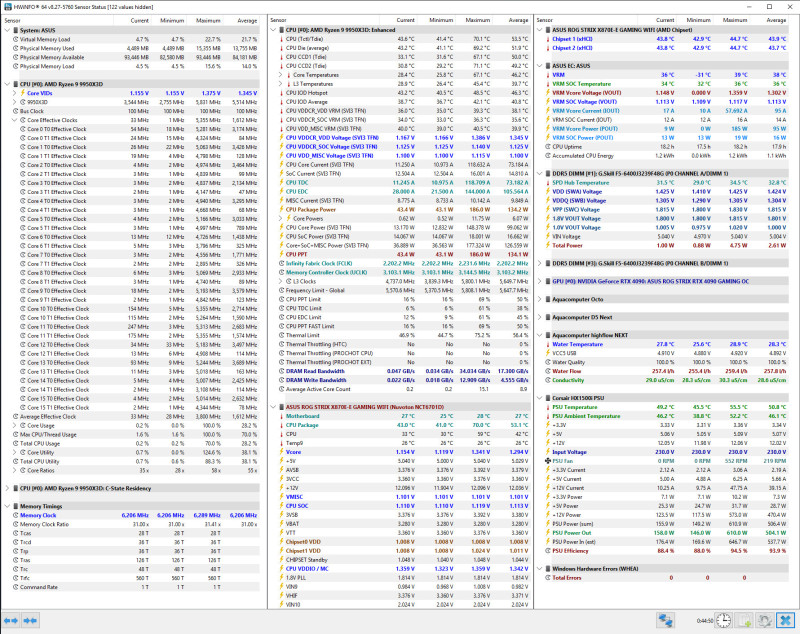Expand the L3 Temperatures row
The height and width of the screenshot is (634, 800).
coord(281,84)
